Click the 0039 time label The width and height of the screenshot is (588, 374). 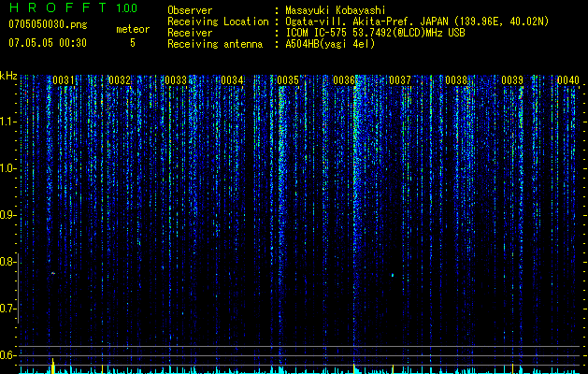512,80
